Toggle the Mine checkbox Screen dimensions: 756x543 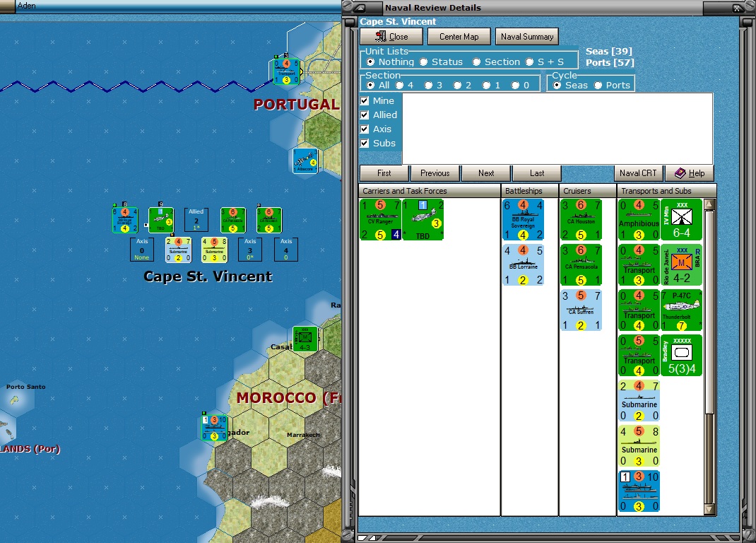coord(365,101)
